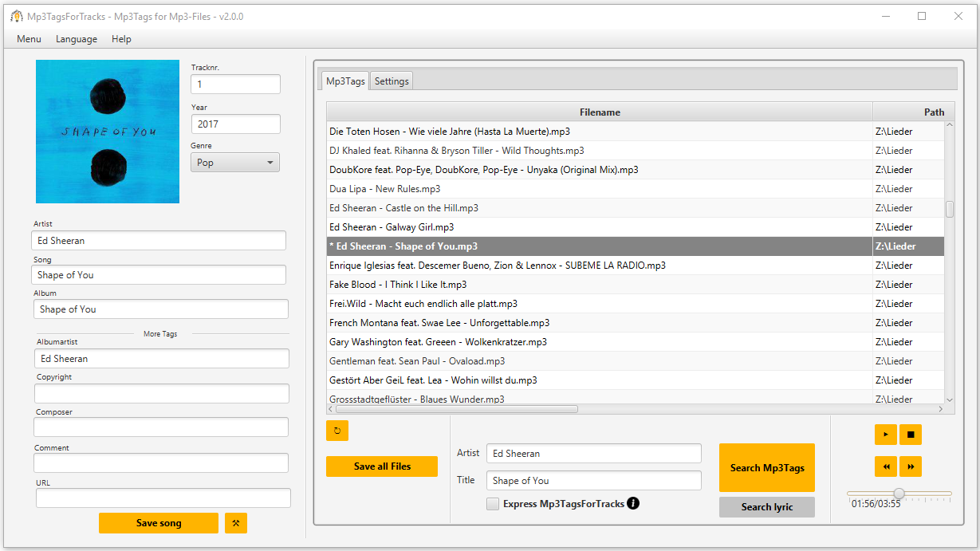The height and width of the screenshot is (551, 980).
Task: Click the empty URL field
Action: [x=163, y=498]
